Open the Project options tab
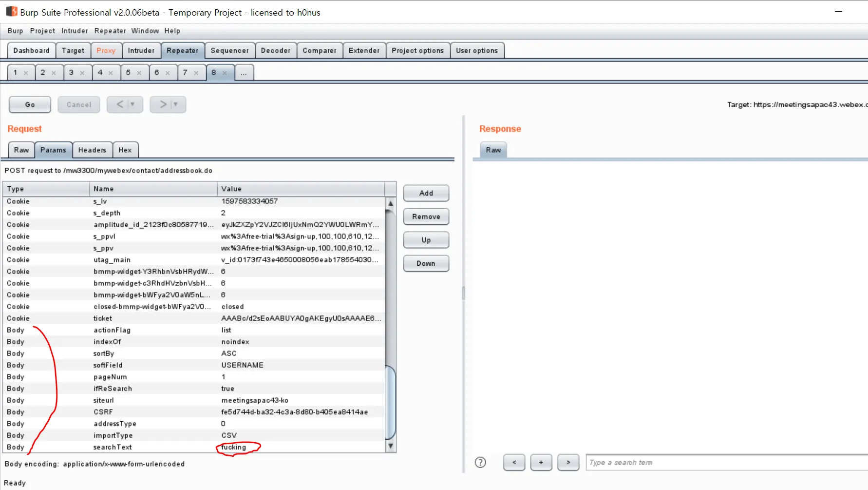 (x=417, y=50)
